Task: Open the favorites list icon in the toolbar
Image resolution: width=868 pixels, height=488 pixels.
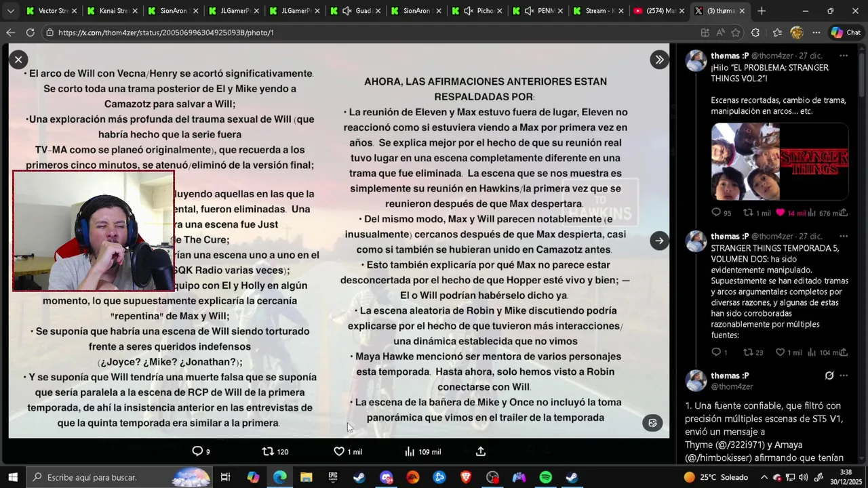Action: pyautogui.click(x=777, y=33)
